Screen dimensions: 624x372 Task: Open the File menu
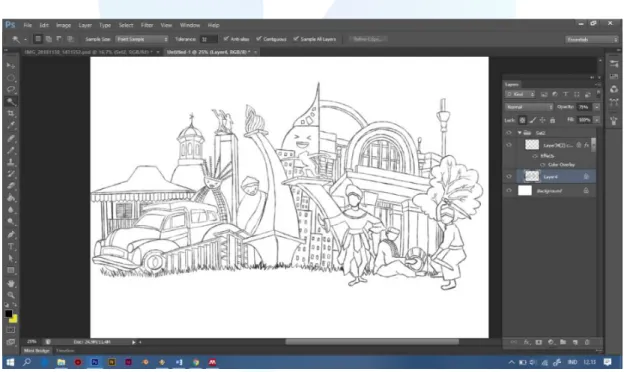click(x=27, y=25)
